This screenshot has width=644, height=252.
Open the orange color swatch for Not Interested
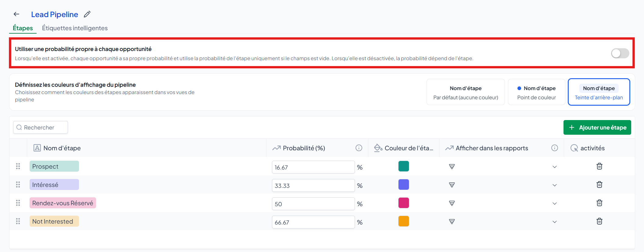404,221
